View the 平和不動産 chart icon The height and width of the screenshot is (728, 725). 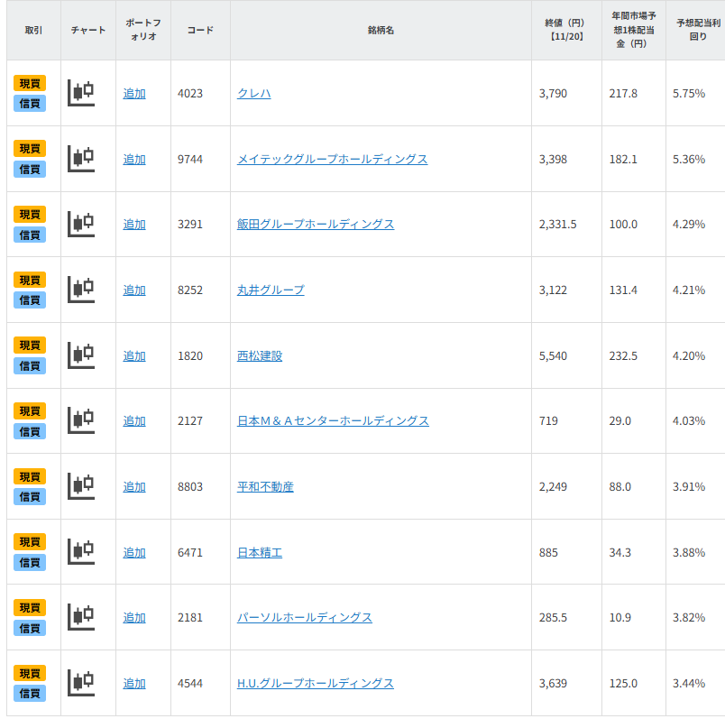(x=81, y=486)
